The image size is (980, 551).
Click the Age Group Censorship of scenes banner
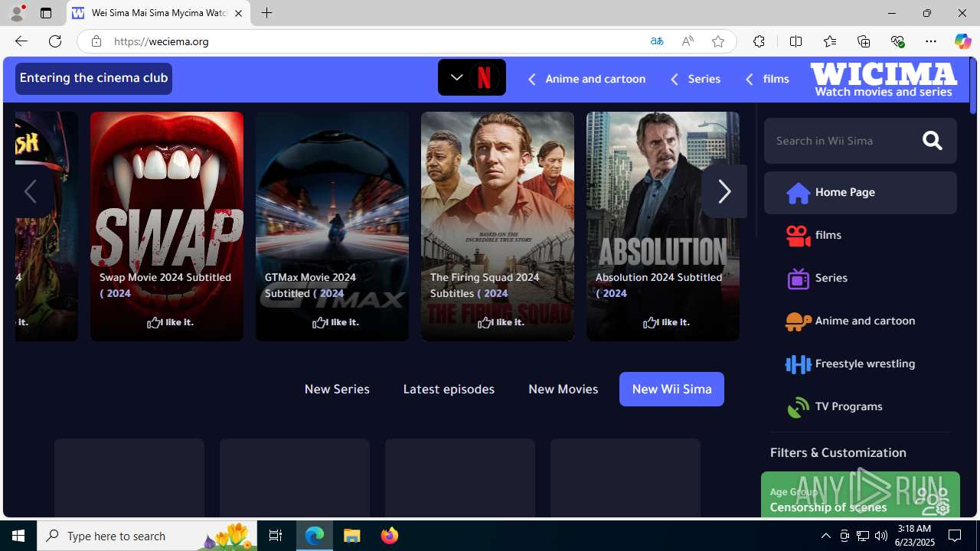tap(860, 494)
